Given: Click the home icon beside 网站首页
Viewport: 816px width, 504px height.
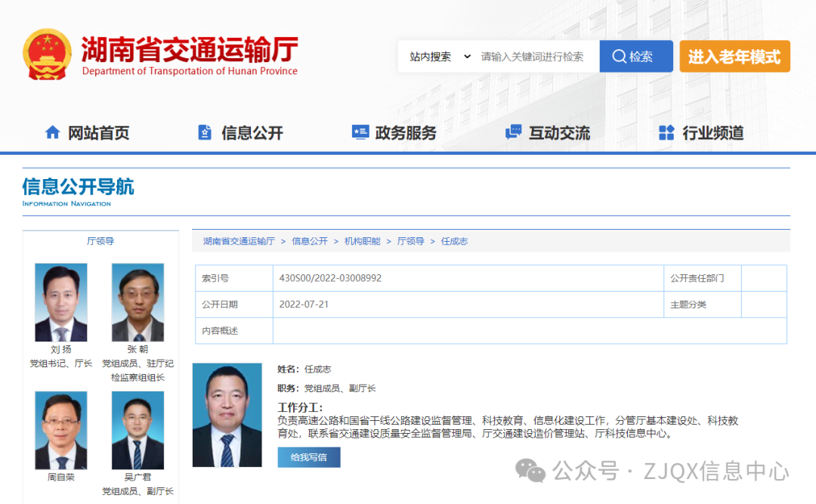Looking at the screenshot, I should click(x=52, y=133).
